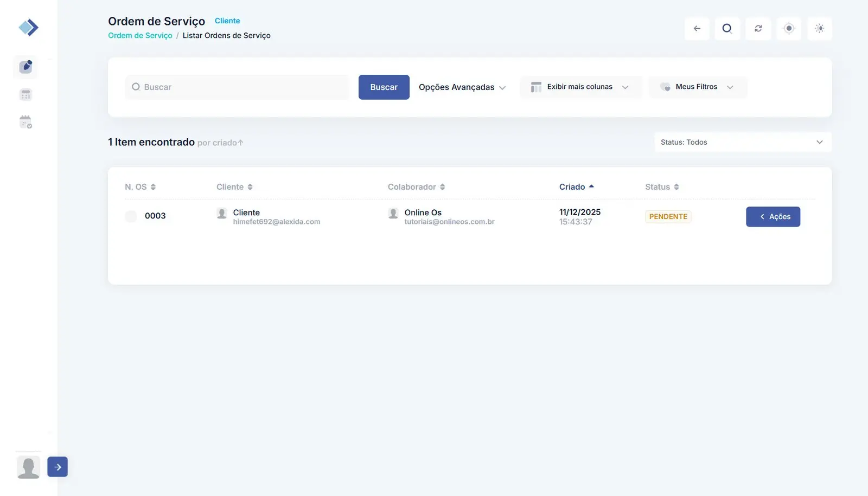Toggle sort on Criado column
The height and width of the screenshot is (496, 868).
tap(576, 187)
